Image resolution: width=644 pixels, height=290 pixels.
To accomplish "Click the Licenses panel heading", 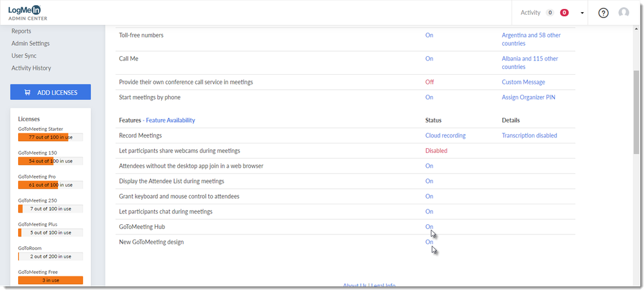I will [29, 119].
